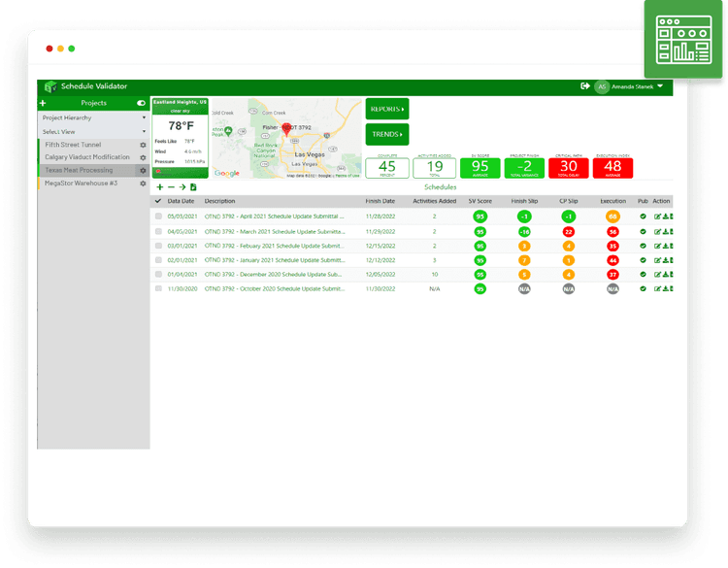This screenshot has width=728, height=568.
Task: Check the 11/30/2020 schedule checkbox
Action: [x=158, y=289]
